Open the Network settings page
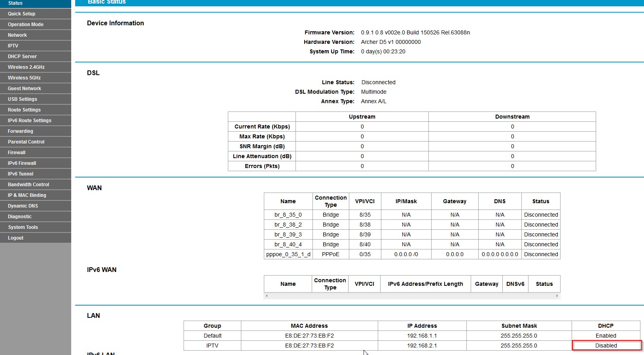 (17, 35)
